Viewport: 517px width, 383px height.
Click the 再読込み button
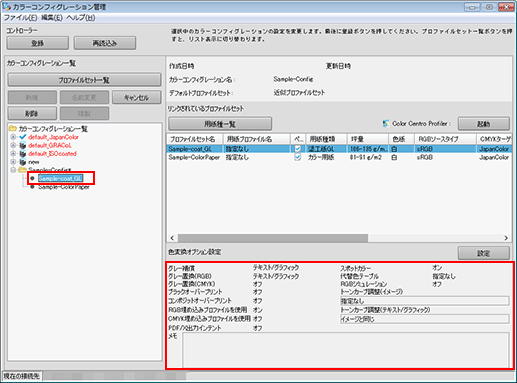coord(105,43)
